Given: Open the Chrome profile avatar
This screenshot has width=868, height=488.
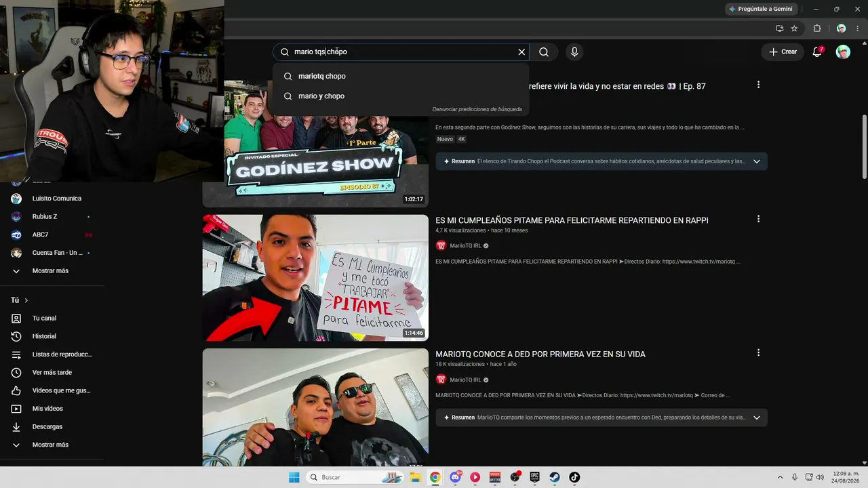Looking at the screenshot, I should [x=841, y=28].
